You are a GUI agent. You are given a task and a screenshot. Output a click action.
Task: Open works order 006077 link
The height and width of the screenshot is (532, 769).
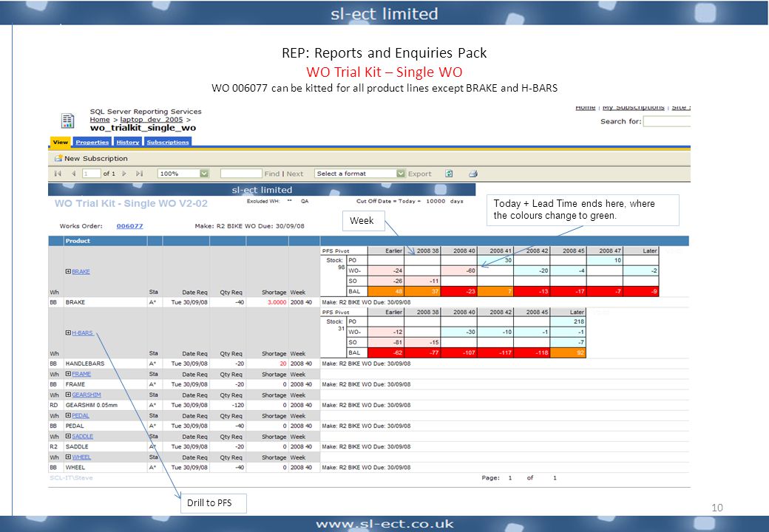(x=130, y=226)
